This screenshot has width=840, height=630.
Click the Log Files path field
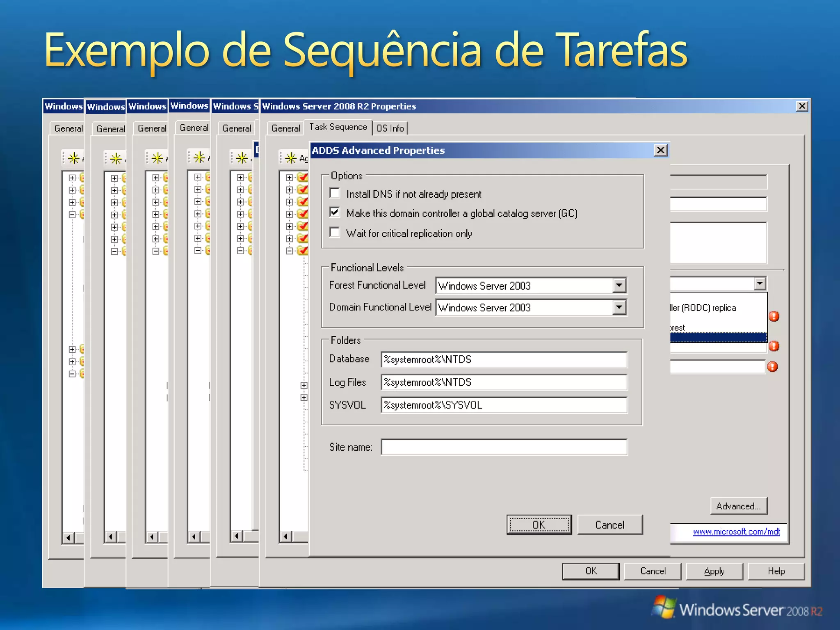point(504,382)
